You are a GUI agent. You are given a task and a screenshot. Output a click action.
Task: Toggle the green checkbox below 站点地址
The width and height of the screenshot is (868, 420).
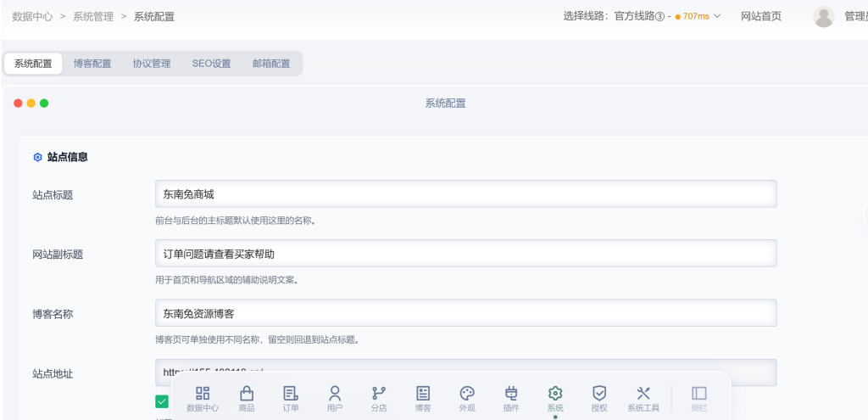click(162, 401)
